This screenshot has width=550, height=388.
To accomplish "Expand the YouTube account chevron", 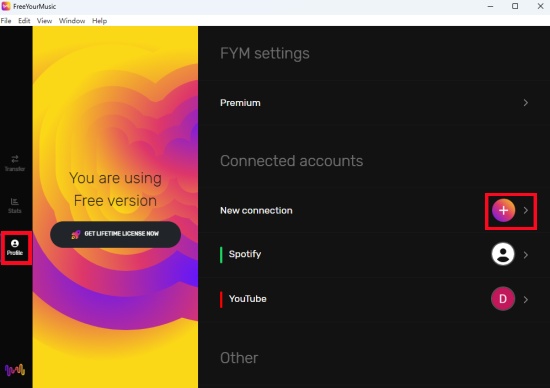I will tap(525, 300).
